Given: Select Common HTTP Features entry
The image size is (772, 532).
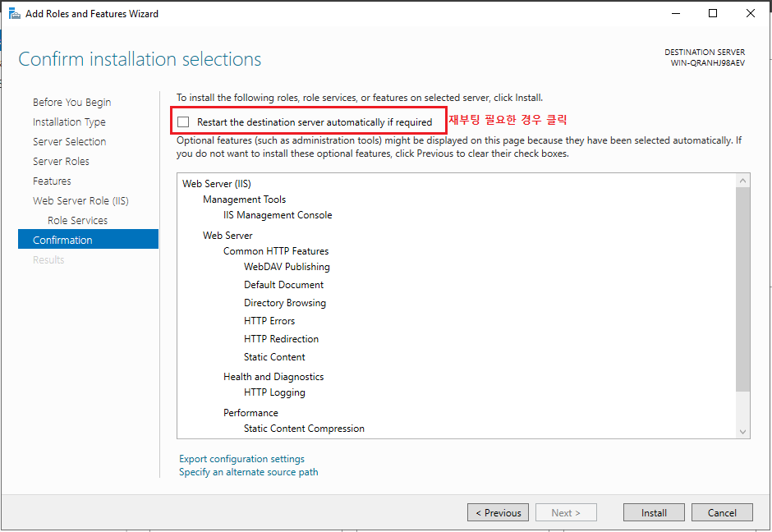Looking at the screenshot, I should (276, 251).
